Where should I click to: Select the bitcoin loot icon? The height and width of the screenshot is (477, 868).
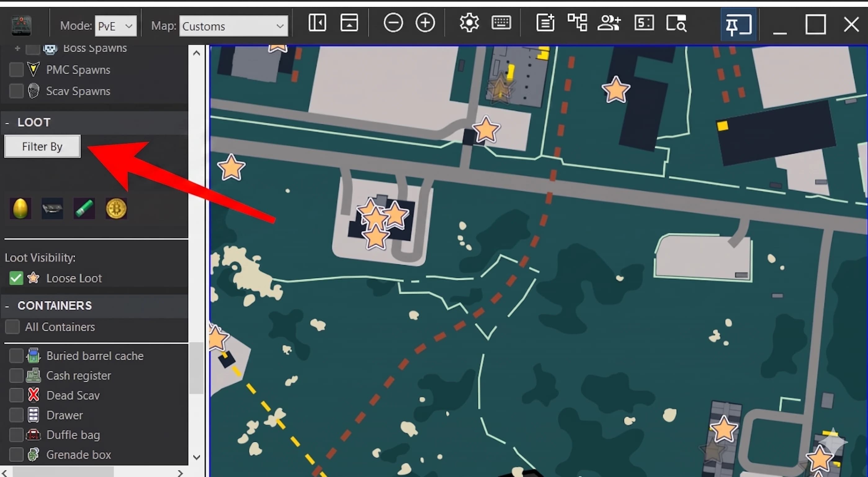[116, 208]
